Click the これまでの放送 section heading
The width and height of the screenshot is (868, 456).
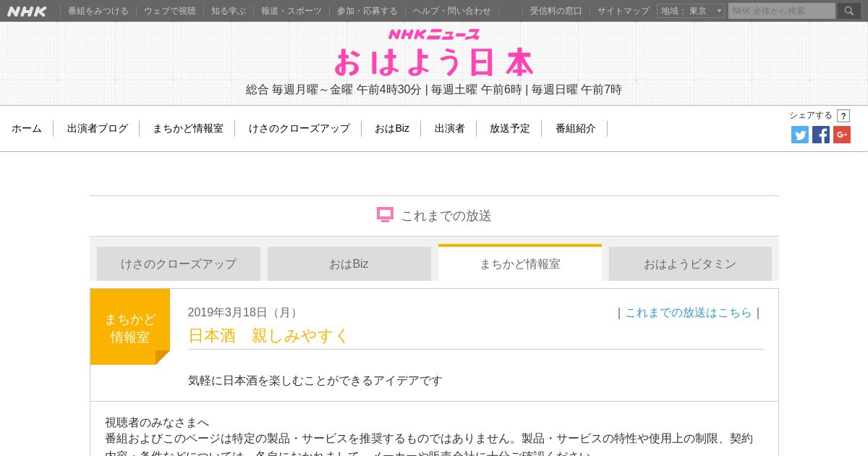tap(446, 216)
